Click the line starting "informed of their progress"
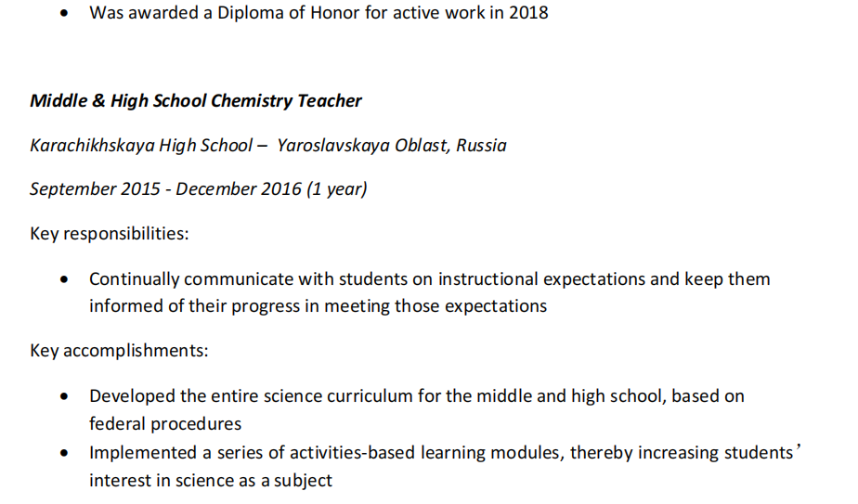This screenshot has height=504, width=858. tap(318, 306)
